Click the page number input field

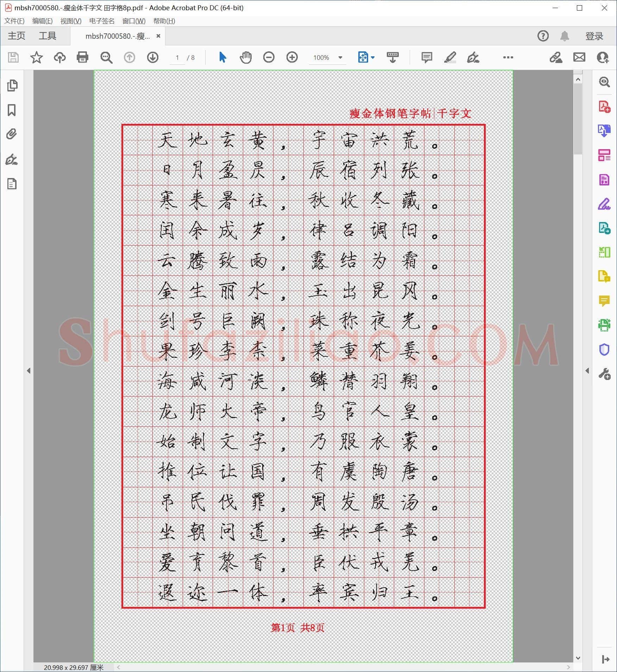(x=177, y=57)
